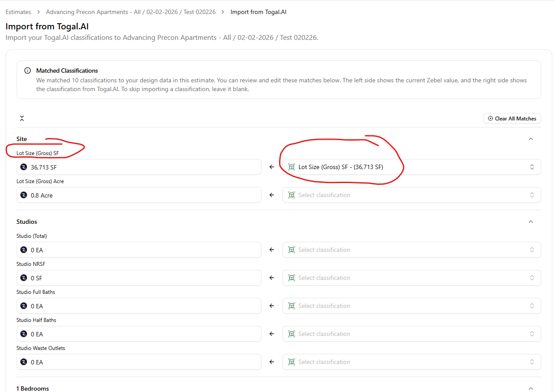Click the collapse-all icon above Site section

[x=22, y=119]
